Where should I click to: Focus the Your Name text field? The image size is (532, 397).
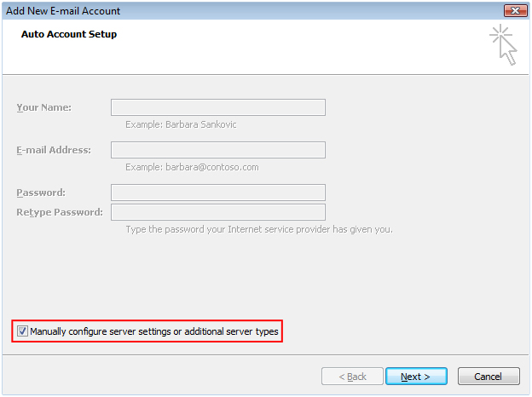pos(218,107)
